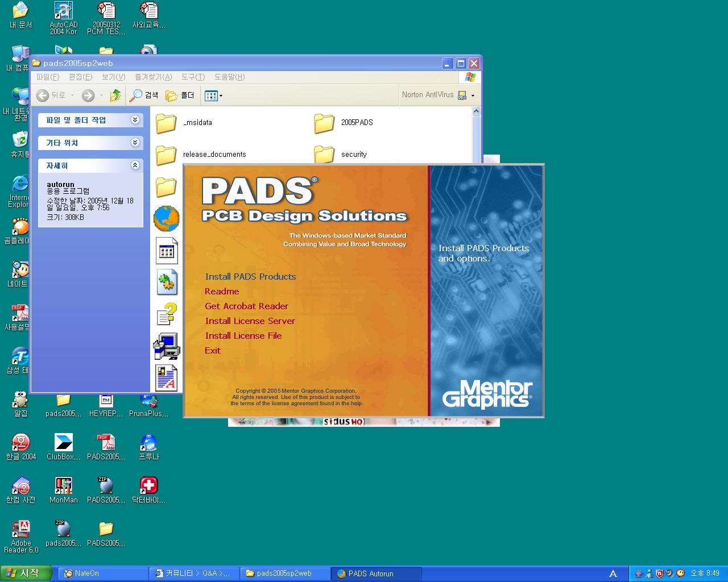Select the 알집 desktop shortcut
This screenshot has height=582, width=728.
(20, 404)
